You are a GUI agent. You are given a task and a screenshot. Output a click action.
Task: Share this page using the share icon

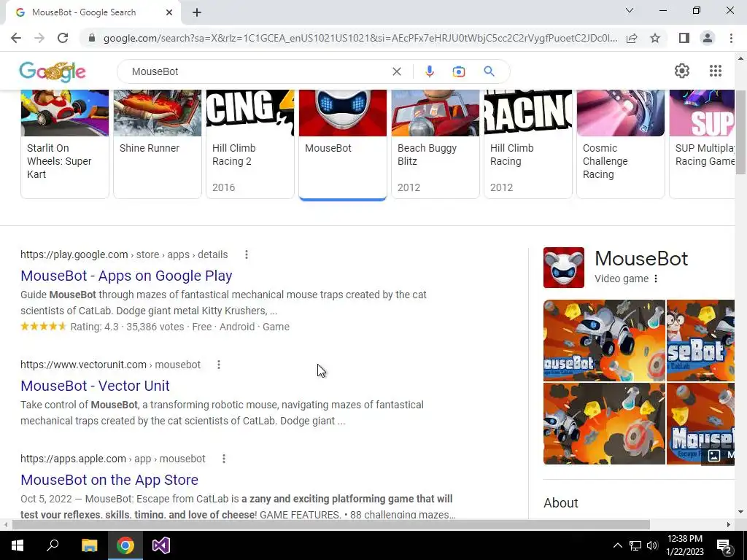pos(632,38)
